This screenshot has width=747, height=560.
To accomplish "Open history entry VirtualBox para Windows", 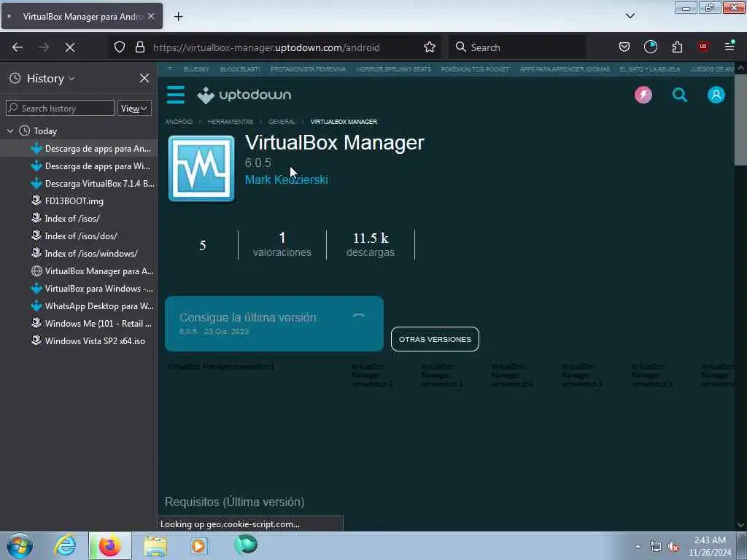I will click(x=79, y=288).
